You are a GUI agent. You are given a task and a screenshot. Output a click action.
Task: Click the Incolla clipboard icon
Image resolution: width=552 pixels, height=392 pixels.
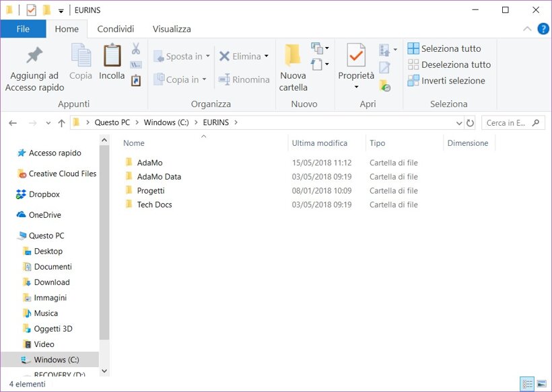(x=112, y=56)
